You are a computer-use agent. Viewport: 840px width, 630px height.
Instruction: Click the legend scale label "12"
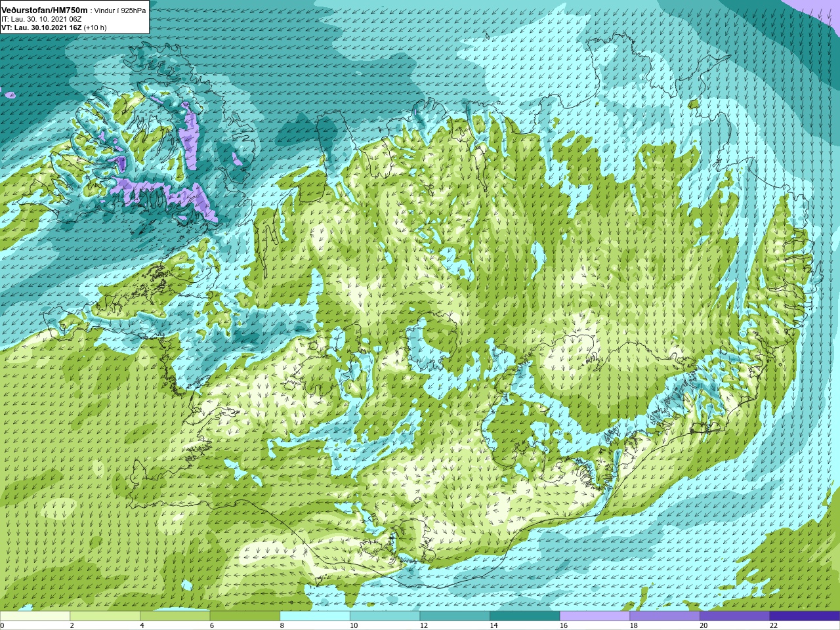point(424,625)
